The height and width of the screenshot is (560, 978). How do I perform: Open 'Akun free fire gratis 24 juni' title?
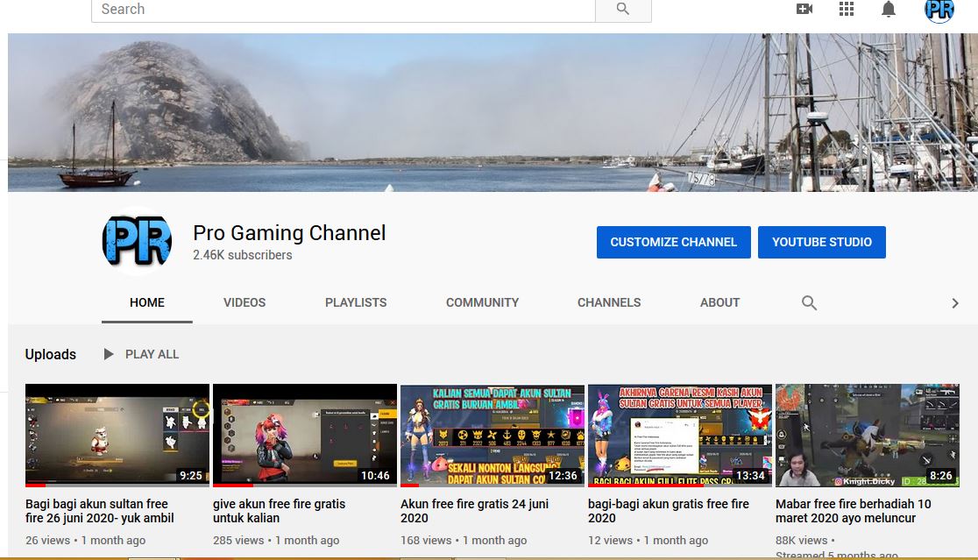click(x=475, y=511)
